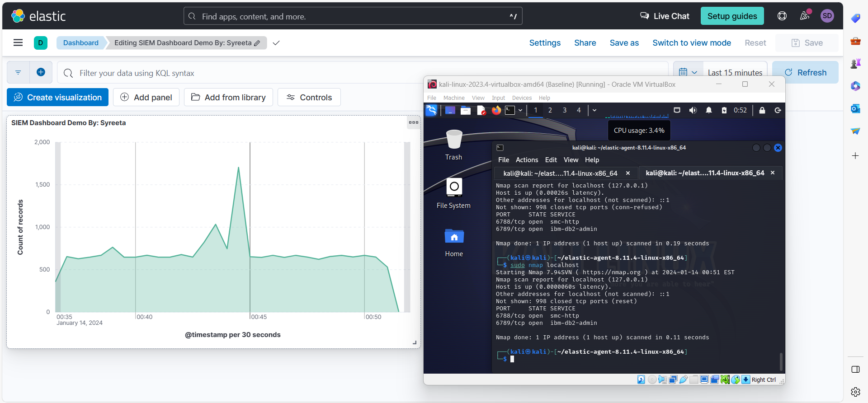Open the Elastic main navigation hamburger menu
This screenshot has width=868, height=403.
(x=18, y=42)
